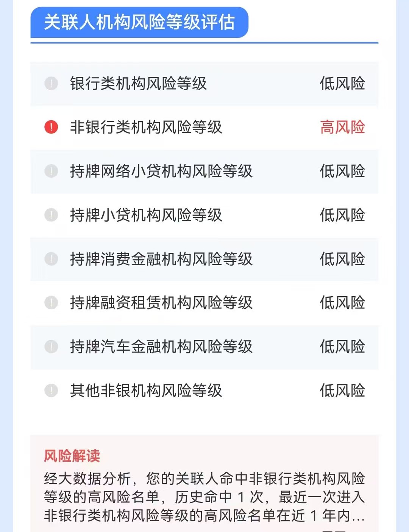Click 低风险 value for 其他非银机构
The height and width of the screenshot is (532, 409).
[342, 390]
